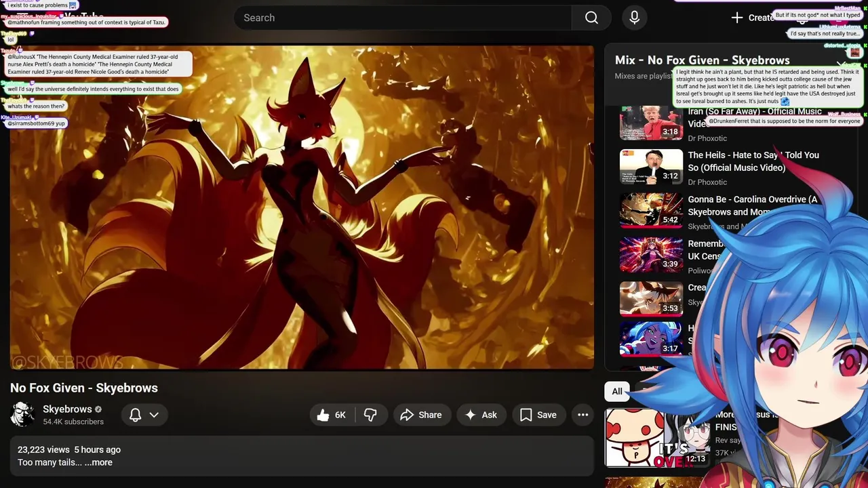868x488 pixels.
Task: Dislike the video with thumbs down
Action: click(371, 415)
